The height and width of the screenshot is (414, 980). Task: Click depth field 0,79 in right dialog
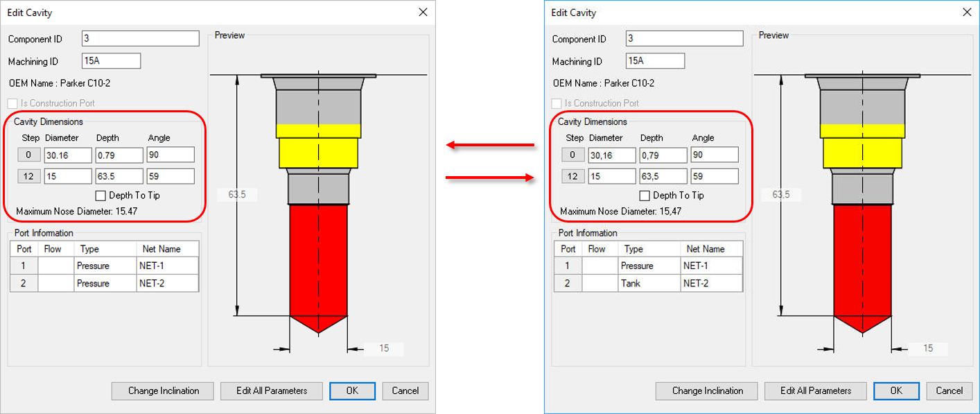point(663,155)
